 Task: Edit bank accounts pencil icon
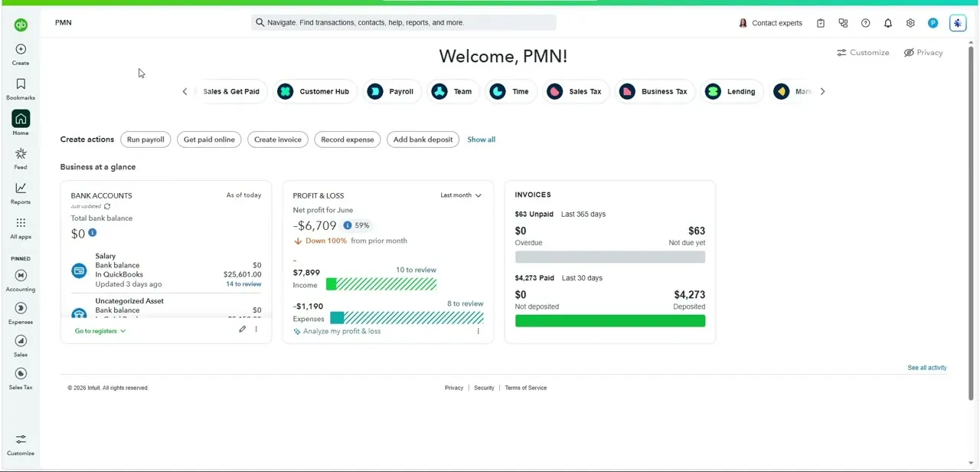pyautogui.click(x=242, y=329)
